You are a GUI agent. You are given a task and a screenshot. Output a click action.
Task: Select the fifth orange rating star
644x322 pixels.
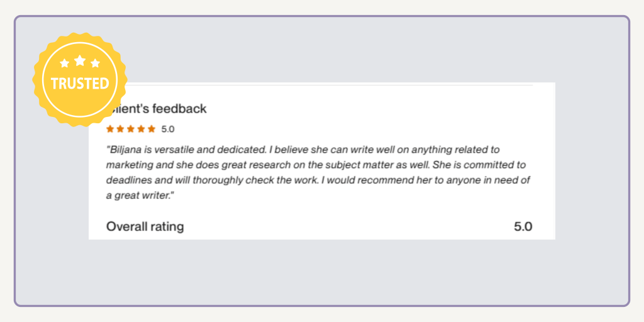pyautogui.click(x=151, y=129)
